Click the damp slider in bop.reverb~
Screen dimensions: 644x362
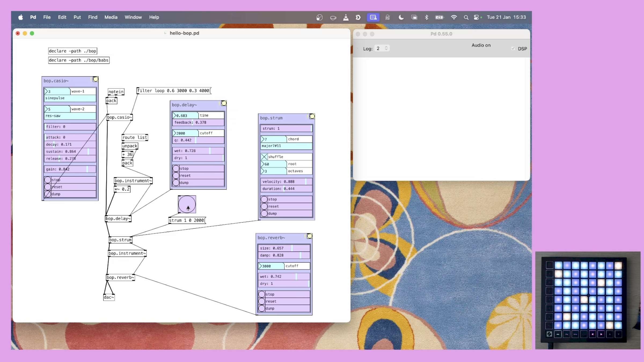click(284, 255)
